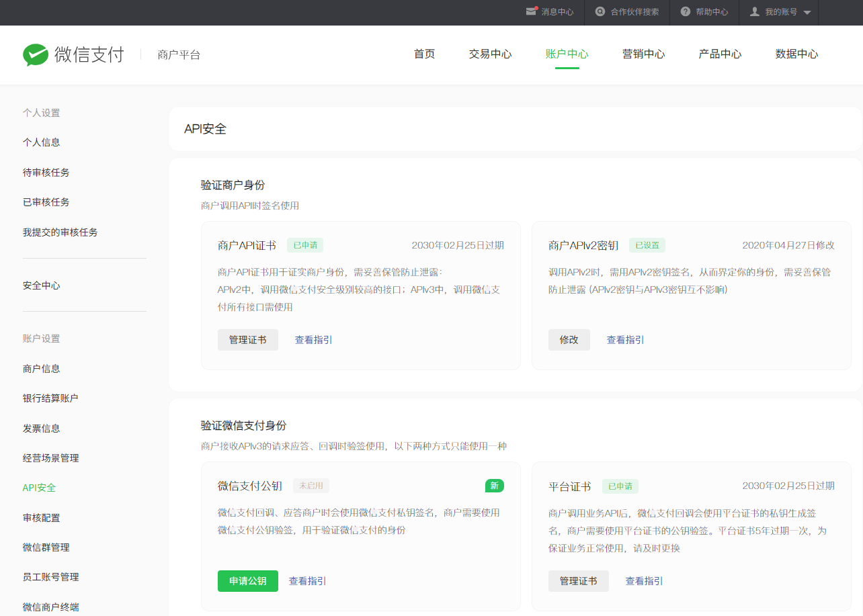The width and height of the screenshot is (863, 616).
Task: Click the WeChat Pay logo icon
Action: pos(36,55)
